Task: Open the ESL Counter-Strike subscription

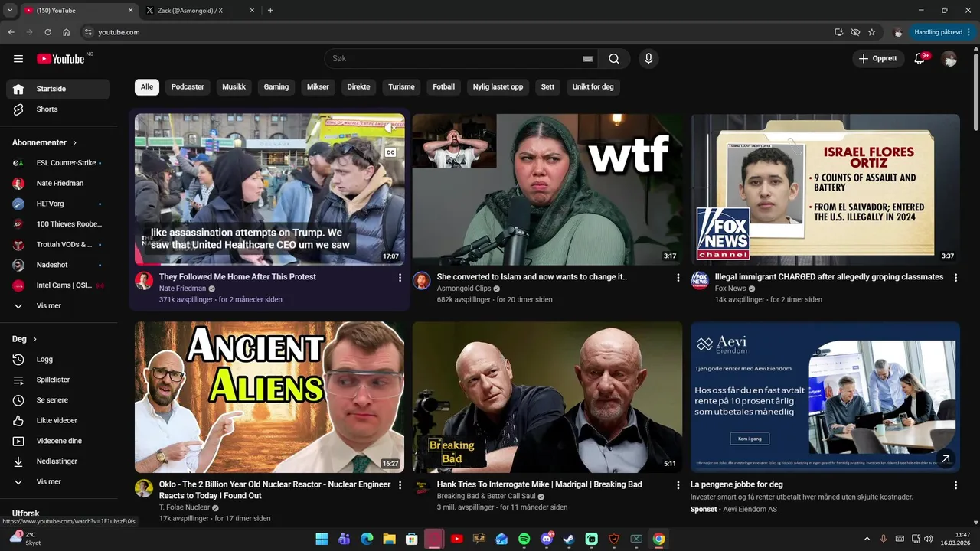Action: pyautogui.click(x=58, y=163)
